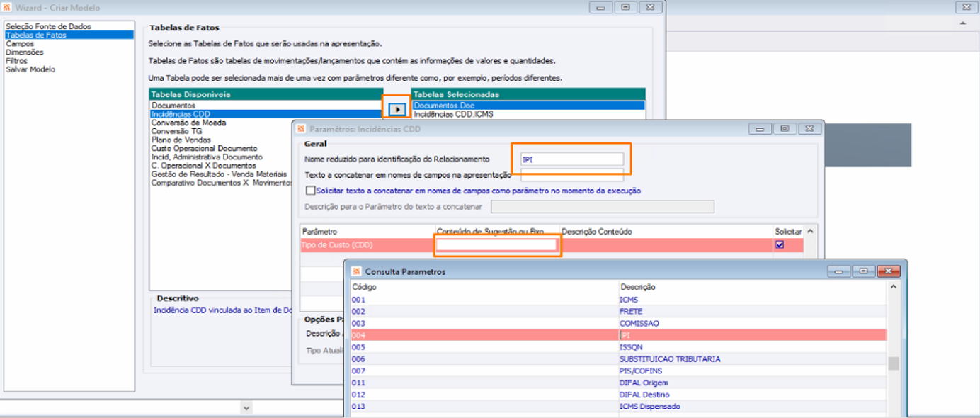Select code 013 ICMS Dispensado row
Screen dimensions: 980x418
pyautogui.click(x=619, y=407)
